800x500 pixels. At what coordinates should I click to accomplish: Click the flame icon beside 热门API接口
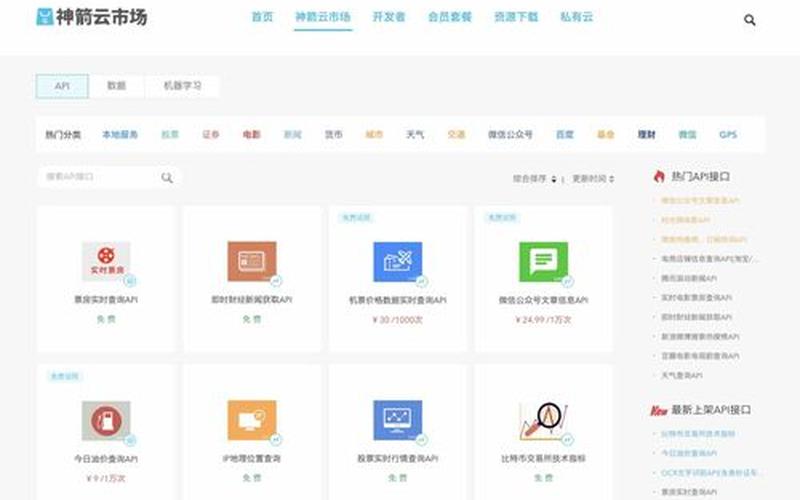(659, 177)
